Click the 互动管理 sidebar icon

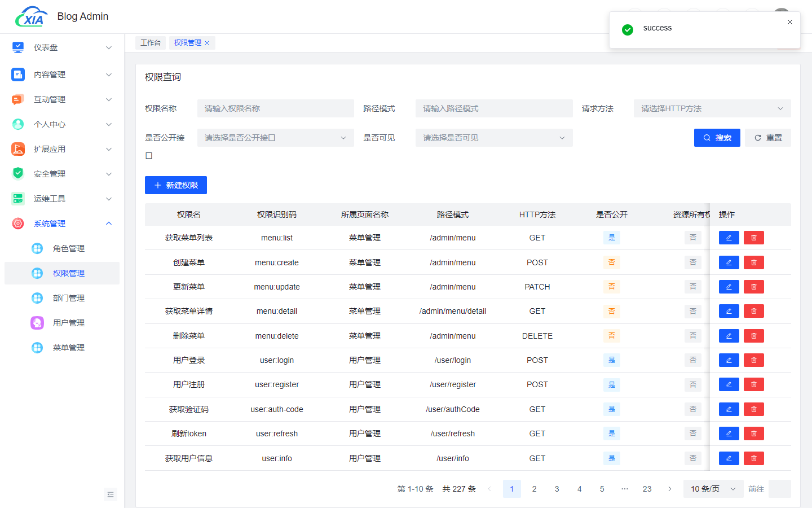[x=18, y=99]
